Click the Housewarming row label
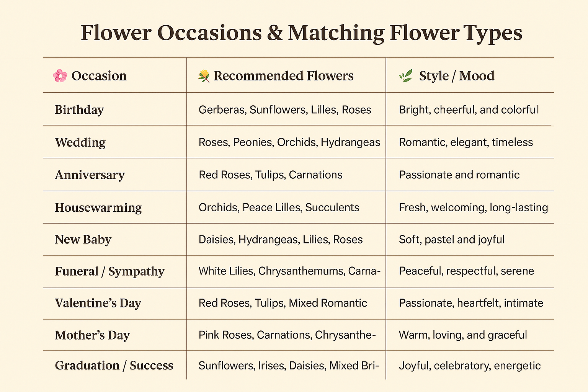 click(x=98, y=207)
